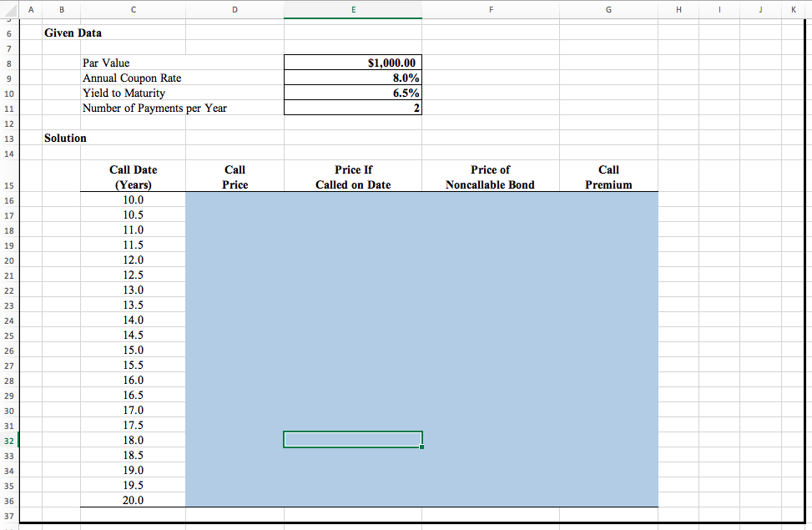
Task: Select the 6.5% Yield to Maturity cell
Action: (352, 93)
